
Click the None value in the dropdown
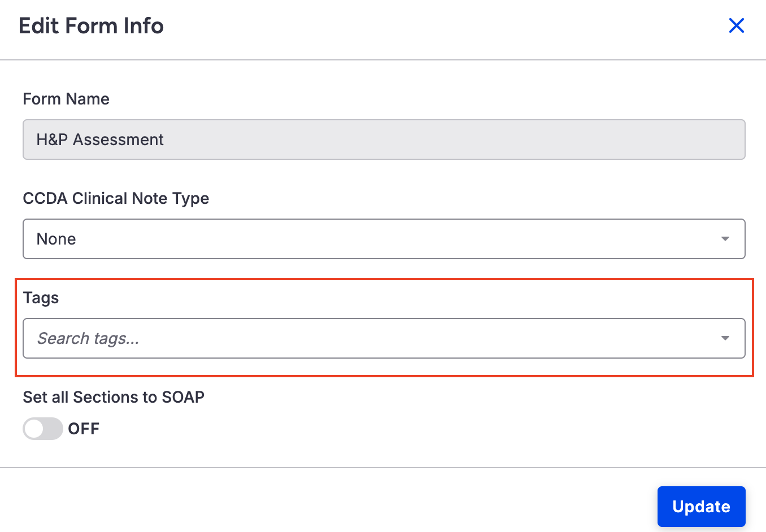(x=56, y=239)
